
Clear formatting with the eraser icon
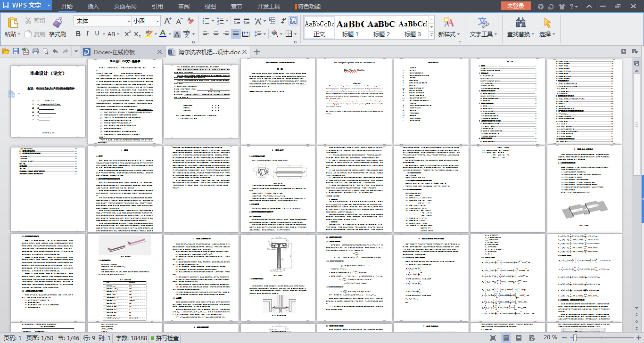[x=190, y=21]
